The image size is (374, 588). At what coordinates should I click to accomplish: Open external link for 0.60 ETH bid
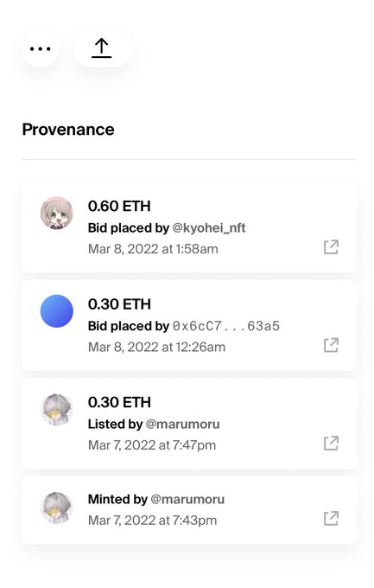(331, 247)
